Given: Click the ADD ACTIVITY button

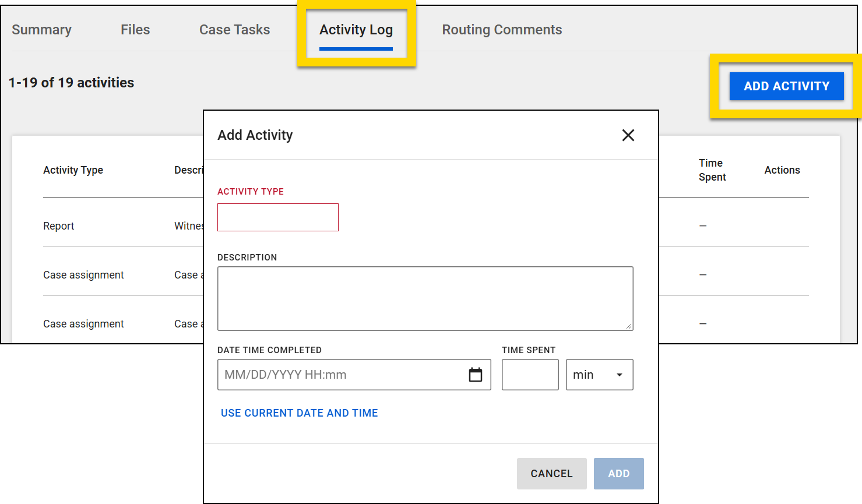Looking at the screenshot, I should 786,86.
